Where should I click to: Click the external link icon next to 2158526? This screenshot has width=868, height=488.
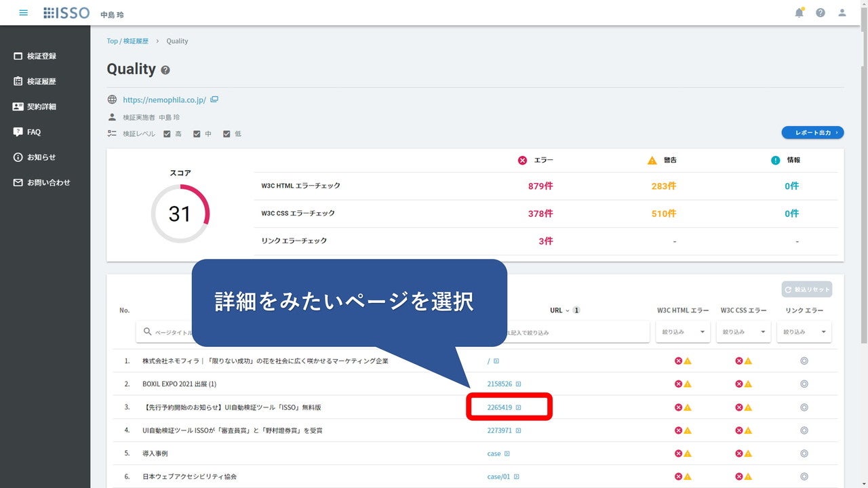click(x=519, y=384)
